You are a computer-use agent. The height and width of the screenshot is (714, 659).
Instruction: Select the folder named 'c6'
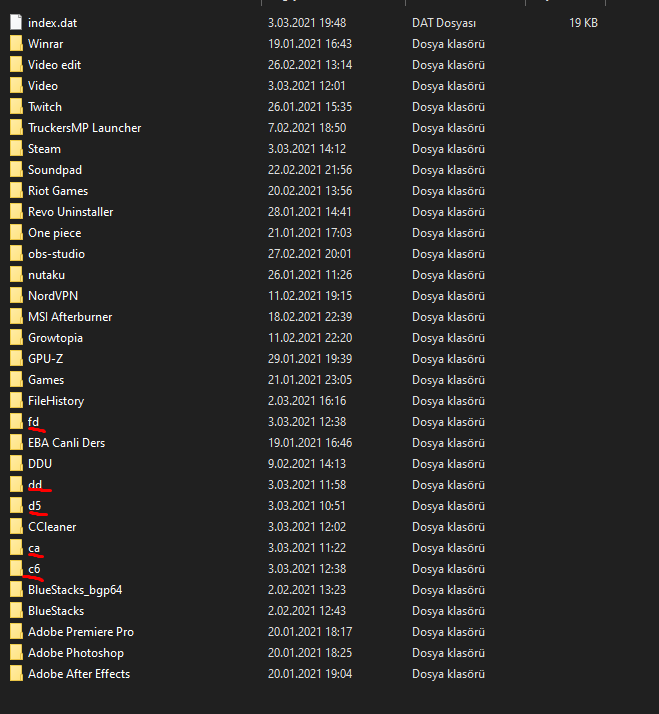34,569
